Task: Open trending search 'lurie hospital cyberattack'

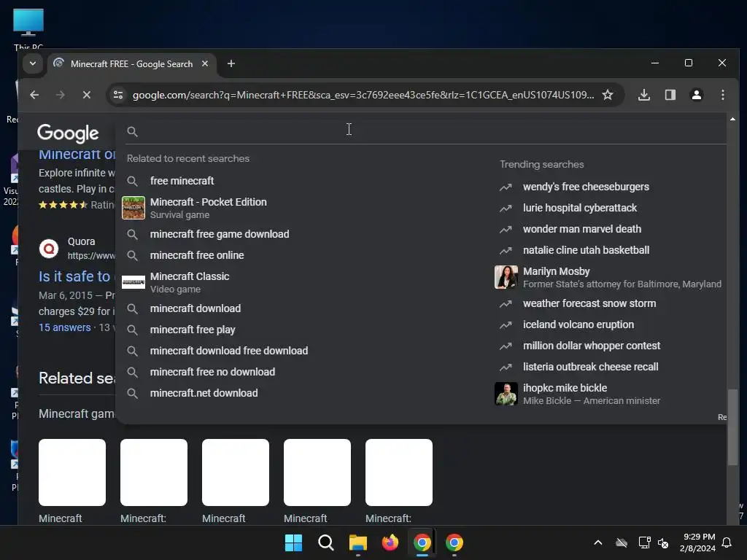Action: [x=579, y=208]
